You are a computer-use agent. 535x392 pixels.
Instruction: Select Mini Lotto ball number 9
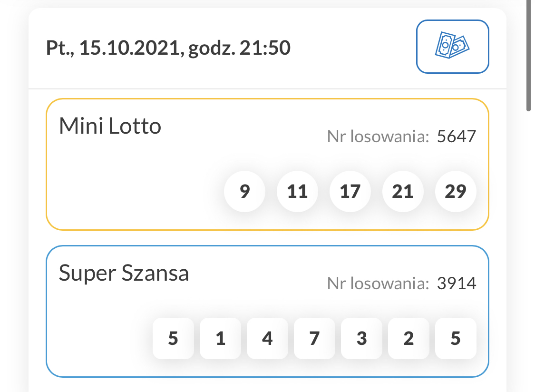coord(244,192)
